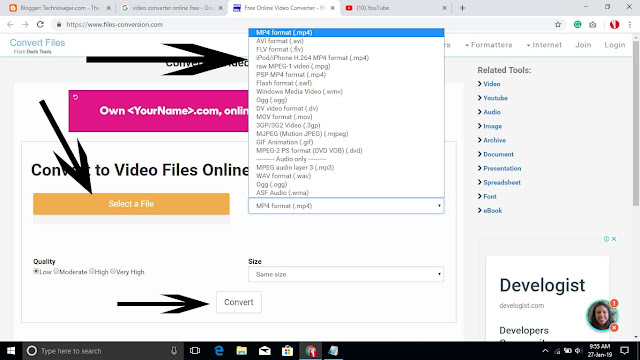The image size is (640, 360).
Task: Collapse the MP4 format output dropdown
Action: tap(346, 206)
